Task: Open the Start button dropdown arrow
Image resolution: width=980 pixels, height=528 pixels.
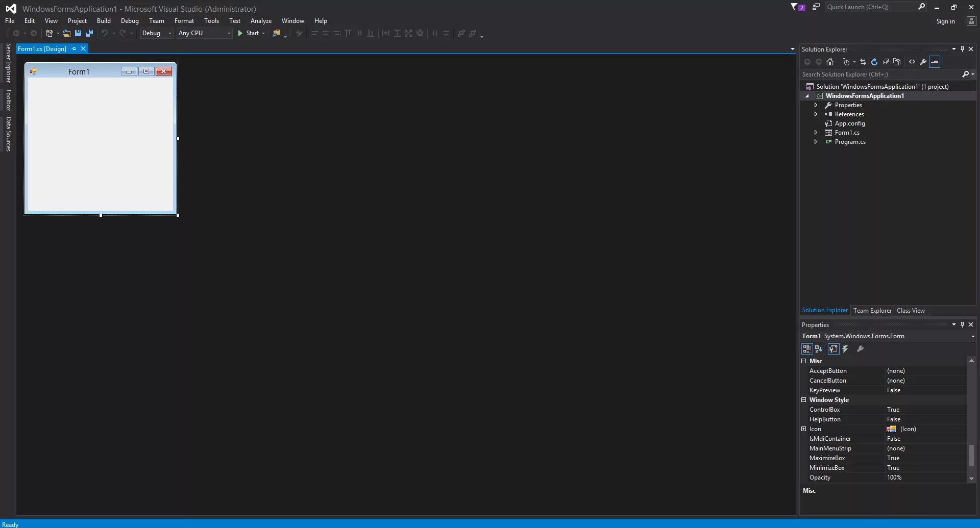Action: click(263, 33)
